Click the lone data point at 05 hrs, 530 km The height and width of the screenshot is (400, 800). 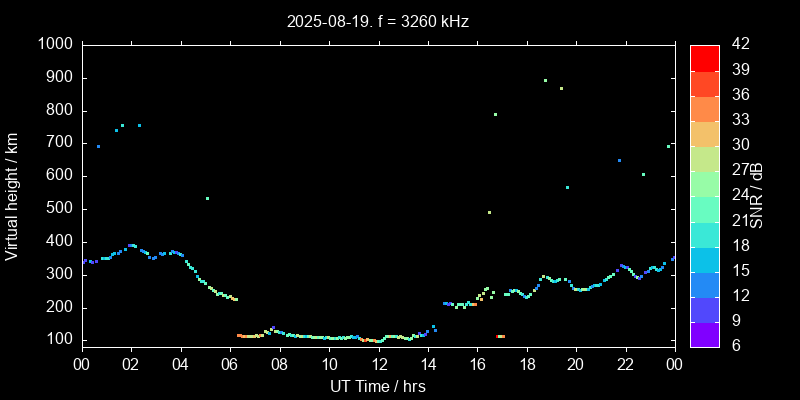207,198
